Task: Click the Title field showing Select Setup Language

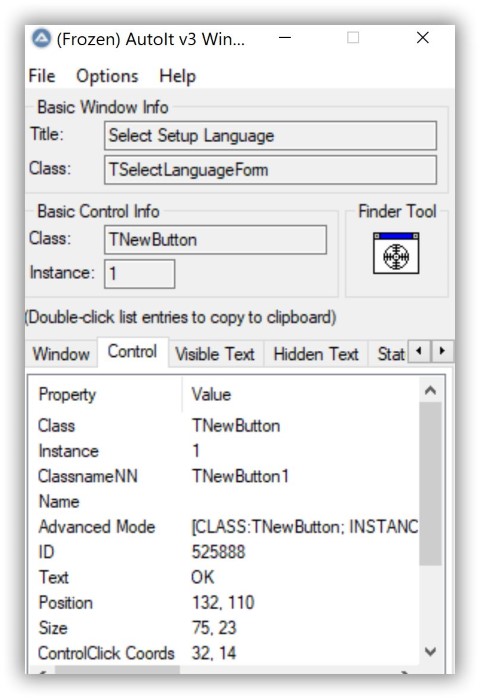Action: coord(270,136)
